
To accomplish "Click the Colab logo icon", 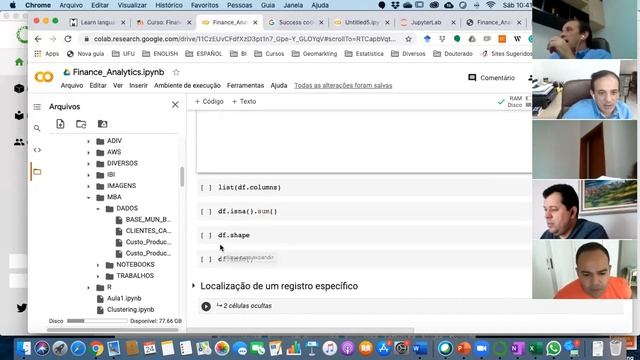I will pos(44,77).
